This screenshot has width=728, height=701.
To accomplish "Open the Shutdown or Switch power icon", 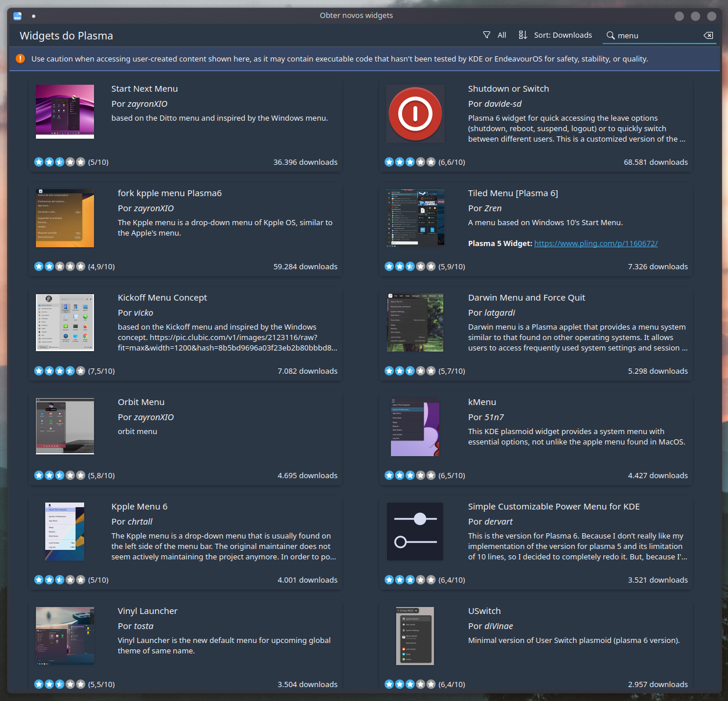I will coord(415,114).
